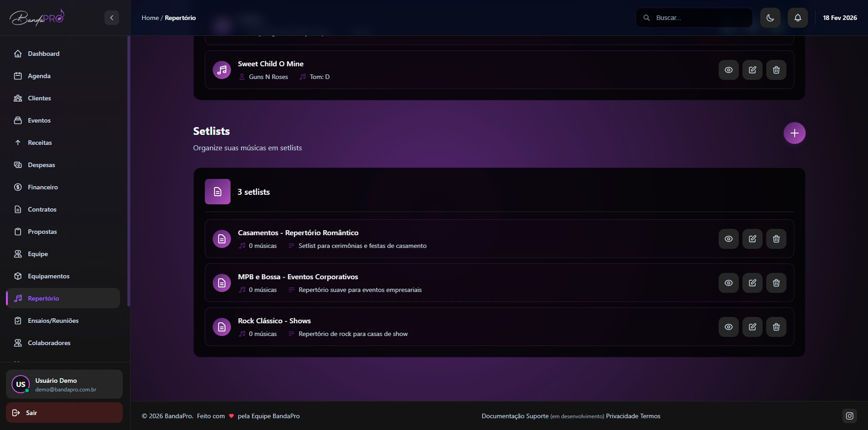Delete the Rock Clássico - Shows setlist
Screen dimensions: 868x430
776,327
